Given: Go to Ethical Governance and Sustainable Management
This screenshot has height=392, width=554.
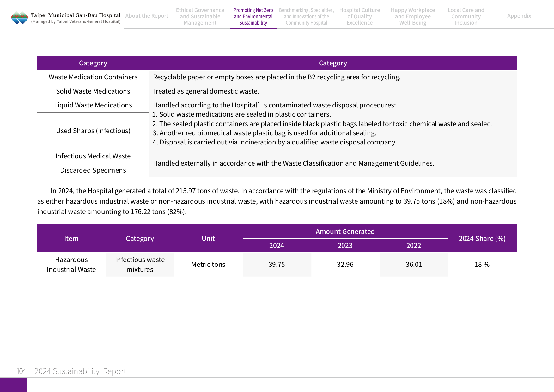Looking at the screenshot, I should (x=200, y=16).
